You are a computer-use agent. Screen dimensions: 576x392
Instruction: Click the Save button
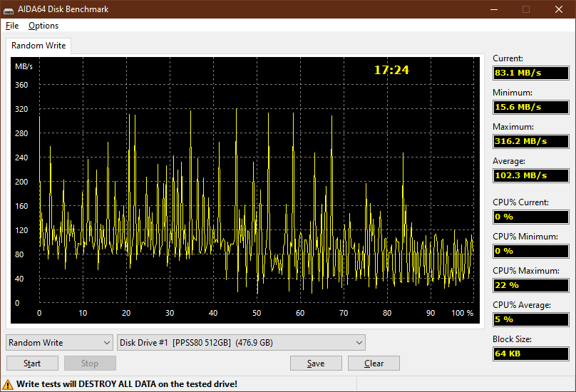coord(316,363)
